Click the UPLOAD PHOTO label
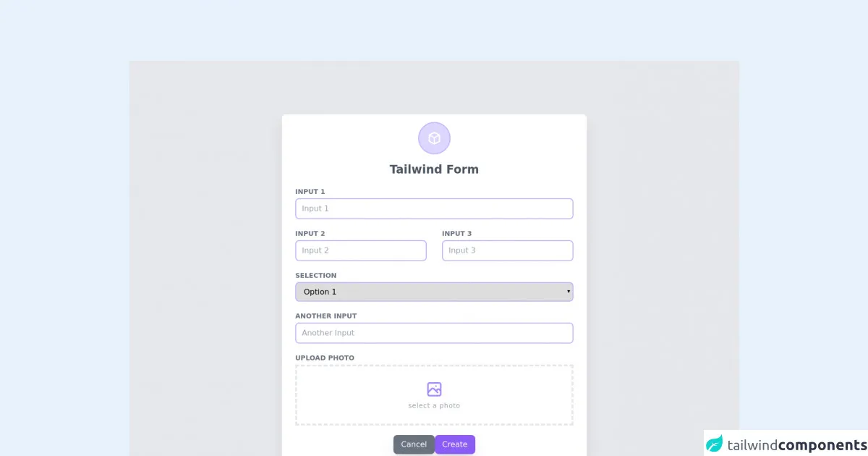The width and height of the screenshot is (868, 456). point(325,358)
